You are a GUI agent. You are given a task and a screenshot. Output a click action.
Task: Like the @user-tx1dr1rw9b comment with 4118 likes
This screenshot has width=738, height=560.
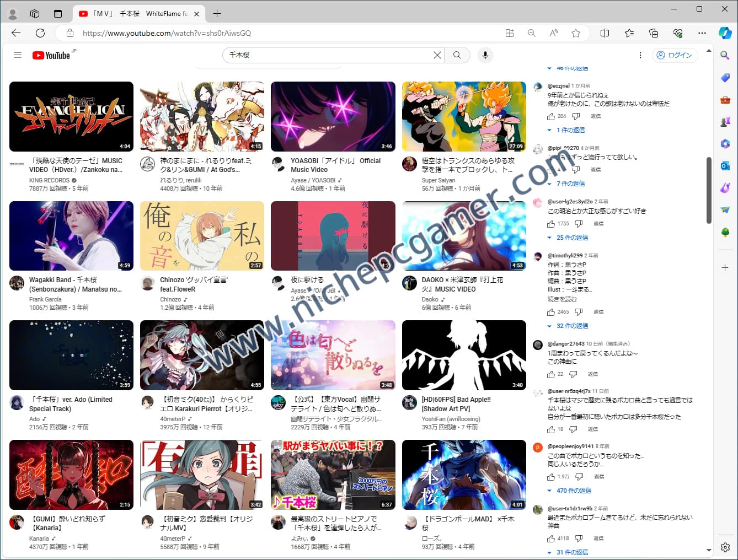(551, 539)
